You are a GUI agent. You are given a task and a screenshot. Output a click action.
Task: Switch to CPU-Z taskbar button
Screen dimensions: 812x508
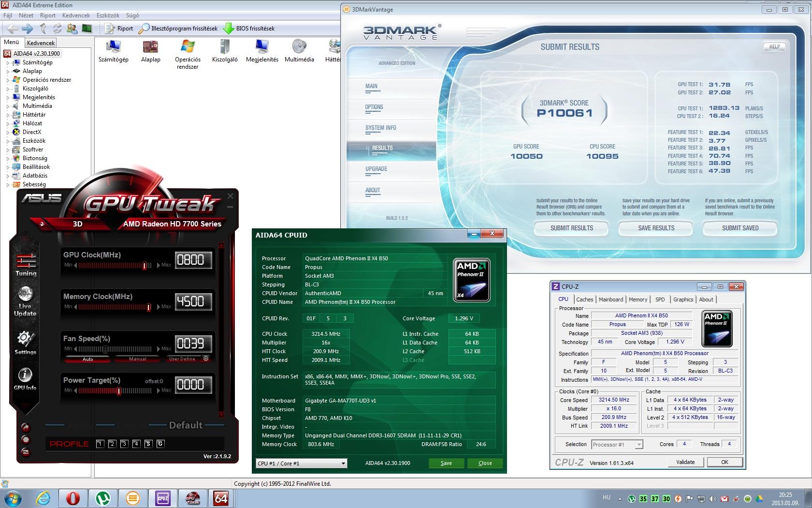click(162, 498)
